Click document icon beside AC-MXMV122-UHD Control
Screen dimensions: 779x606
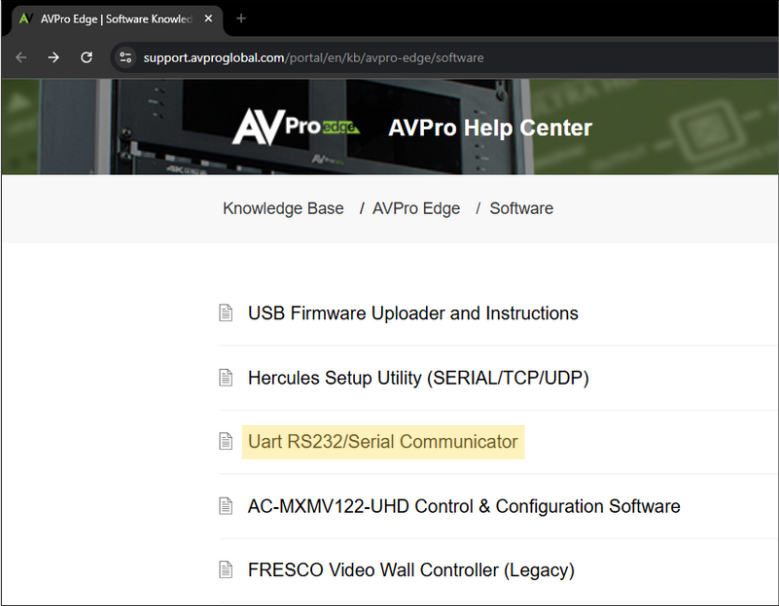tap(226, 506)
